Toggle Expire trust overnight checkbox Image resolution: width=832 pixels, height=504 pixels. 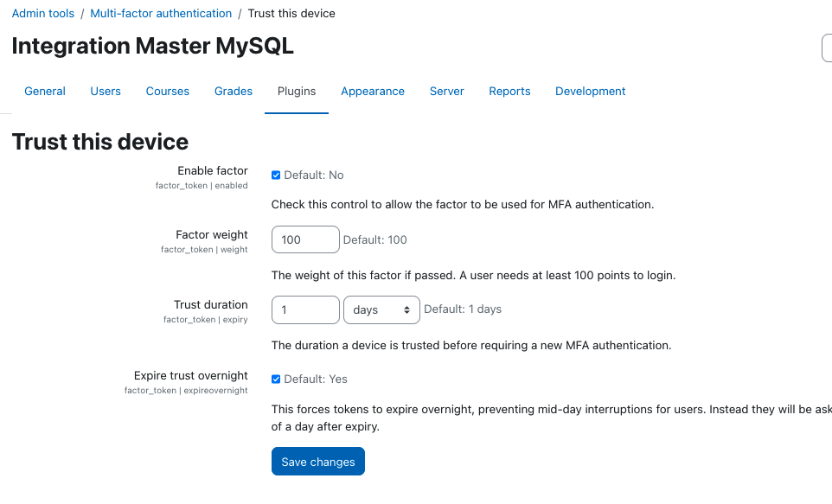276,379
